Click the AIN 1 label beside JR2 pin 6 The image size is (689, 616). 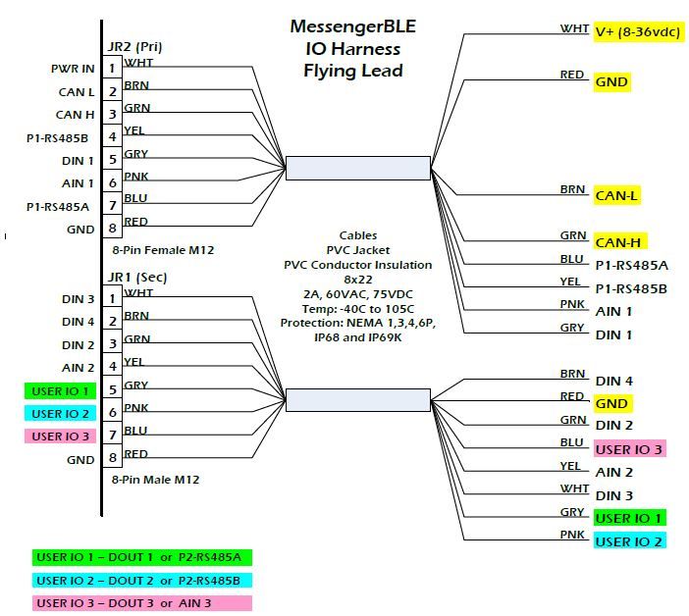coord(78,183)
